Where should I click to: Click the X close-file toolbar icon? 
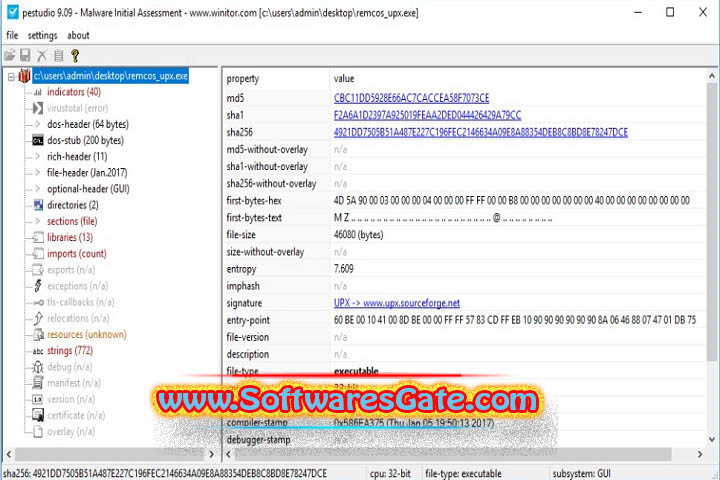42,56
